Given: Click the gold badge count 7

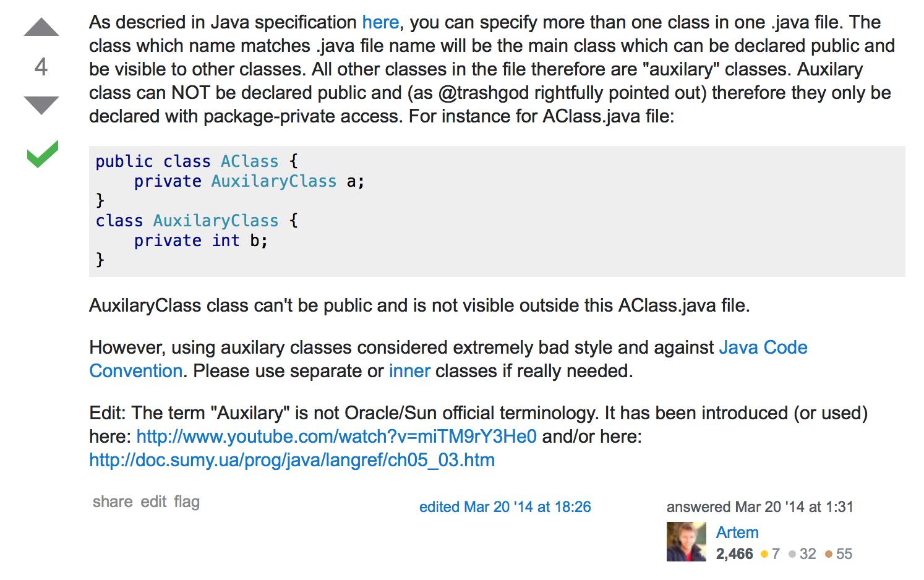Looking at the screenshot, I should click(771, 554).
